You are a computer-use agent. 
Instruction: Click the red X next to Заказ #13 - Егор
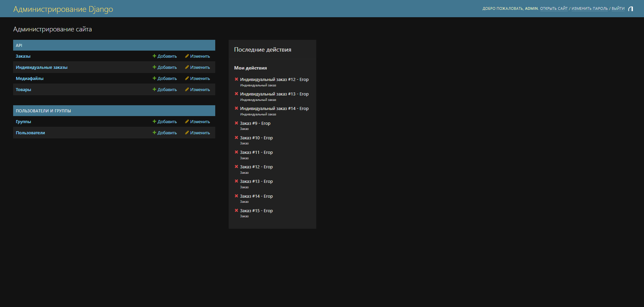point(236,181)
